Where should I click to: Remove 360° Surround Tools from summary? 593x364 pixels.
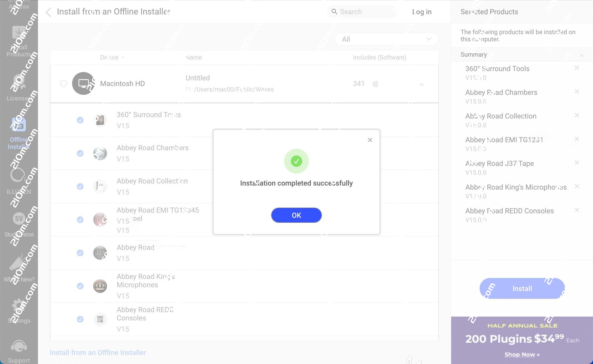(577, 68)
